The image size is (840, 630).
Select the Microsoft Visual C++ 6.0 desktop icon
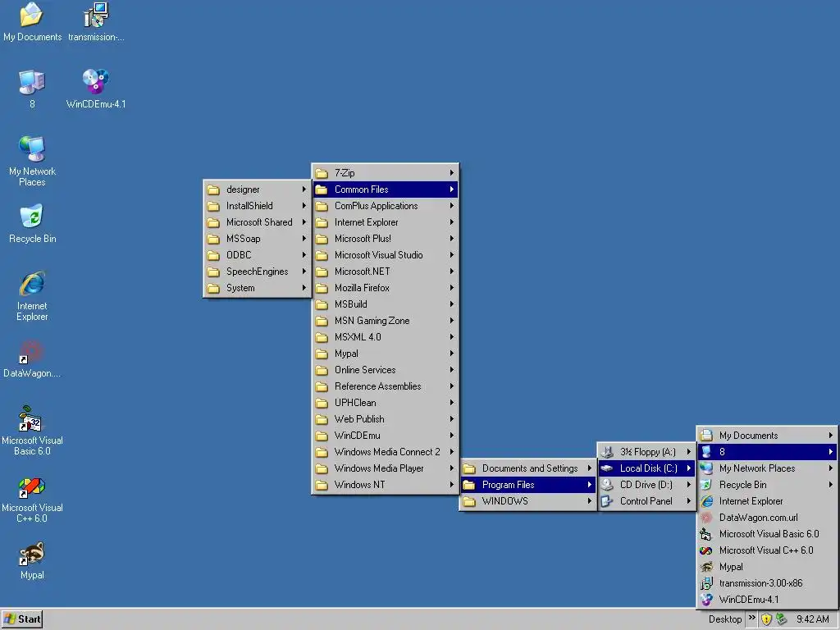click(32, 498)
